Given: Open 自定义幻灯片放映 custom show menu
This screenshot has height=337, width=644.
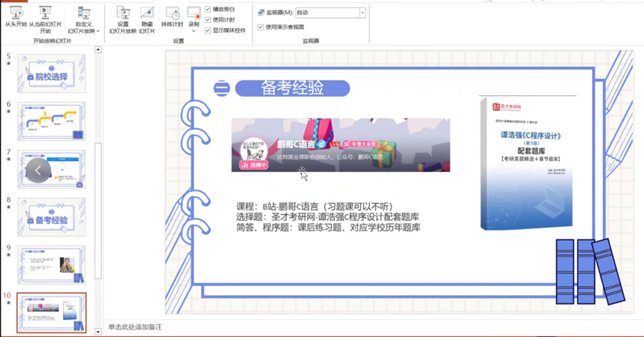Looking at the screenshot, I should (x=83, y=15).
